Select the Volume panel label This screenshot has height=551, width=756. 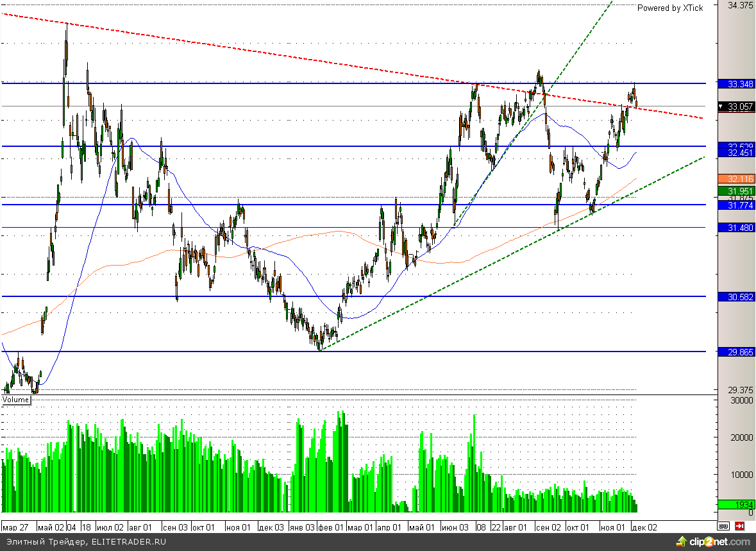(16, 400)
